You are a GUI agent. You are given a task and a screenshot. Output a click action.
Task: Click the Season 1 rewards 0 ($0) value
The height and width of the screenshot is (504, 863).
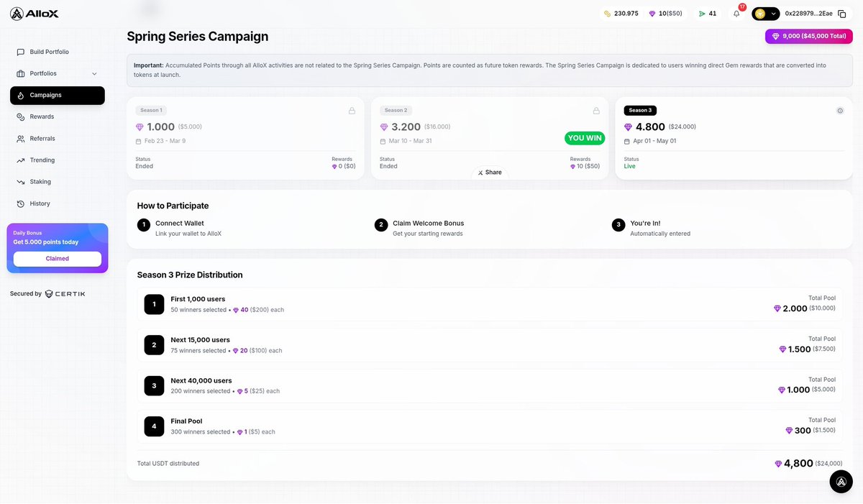tap(344, 166)
